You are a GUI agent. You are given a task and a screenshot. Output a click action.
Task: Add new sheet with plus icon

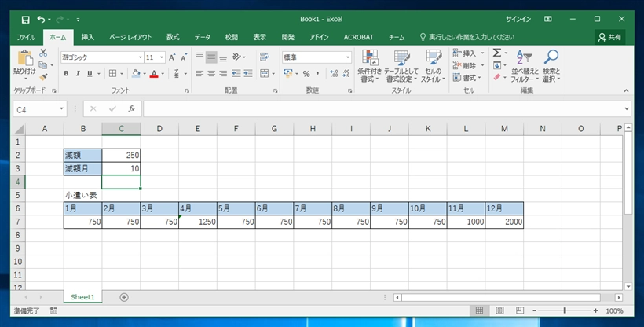pos(124,297)
